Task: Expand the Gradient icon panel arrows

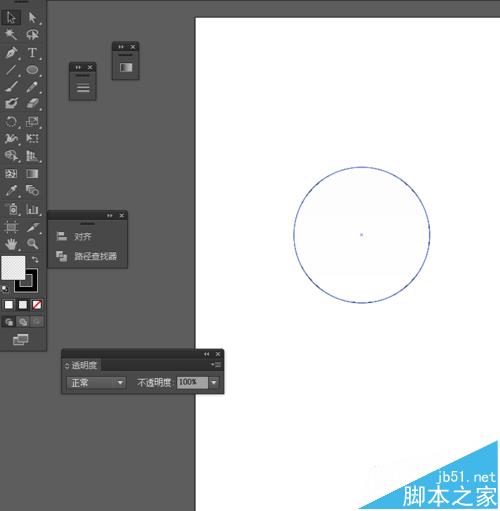Action: coord(121,47)
